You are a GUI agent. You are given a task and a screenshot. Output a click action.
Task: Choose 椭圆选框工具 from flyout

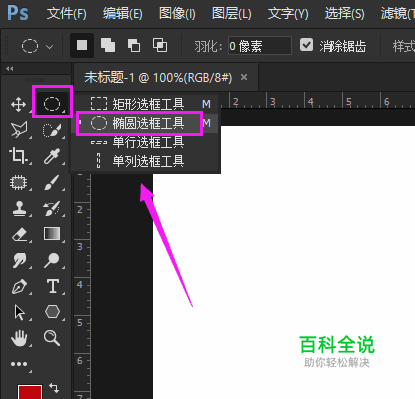[145, 123]
